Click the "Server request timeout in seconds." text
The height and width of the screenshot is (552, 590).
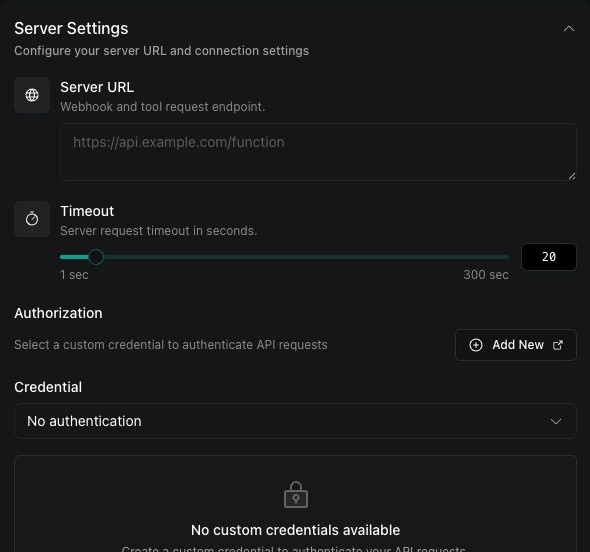click(x=159, y=231)
